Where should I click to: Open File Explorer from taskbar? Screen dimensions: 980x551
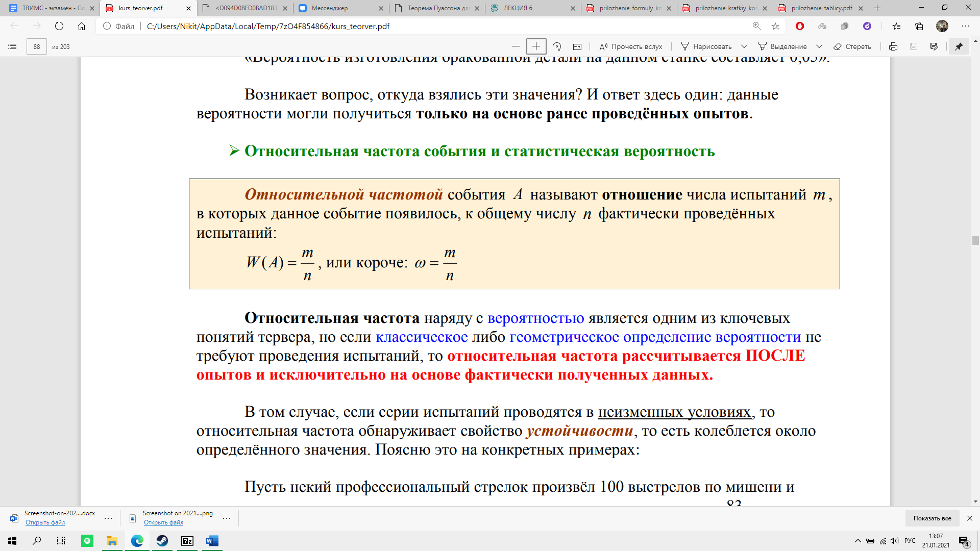[112, 541]
